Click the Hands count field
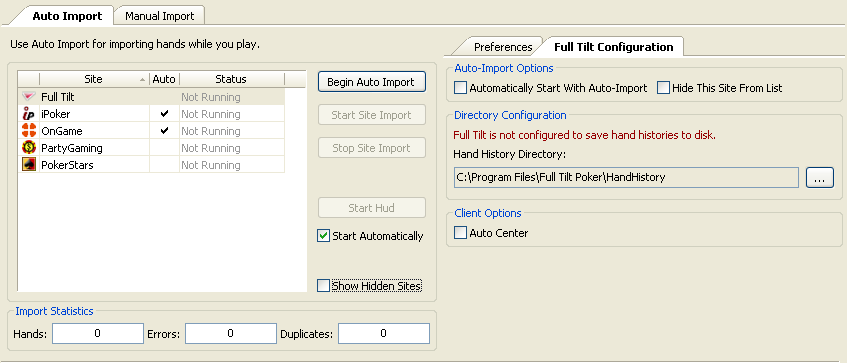This screenshot has width=847, height=363. [98, 333]
